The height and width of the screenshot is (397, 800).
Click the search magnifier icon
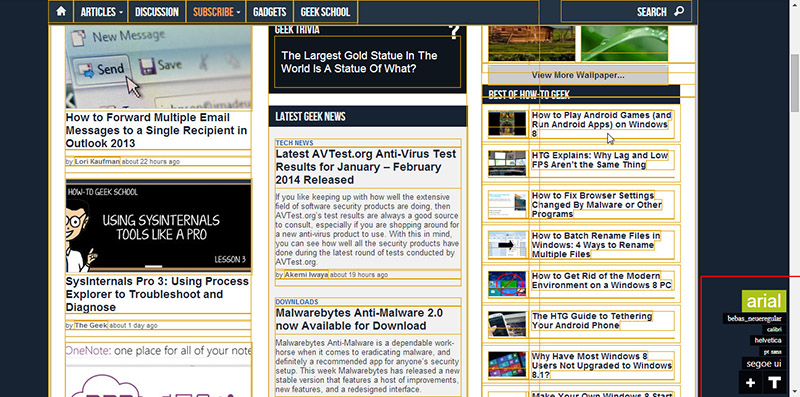tap(679, 11)
